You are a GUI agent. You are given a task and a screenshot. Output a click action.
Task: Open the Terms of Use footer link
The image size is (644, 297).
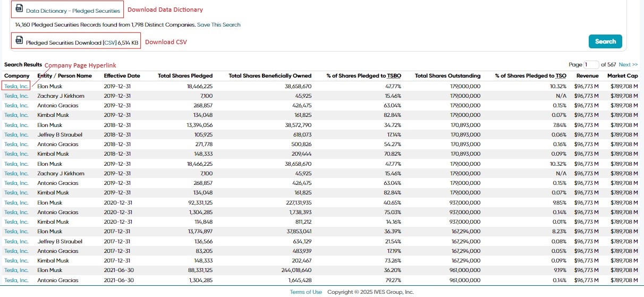pyautogui.click(x=306, y=292)
